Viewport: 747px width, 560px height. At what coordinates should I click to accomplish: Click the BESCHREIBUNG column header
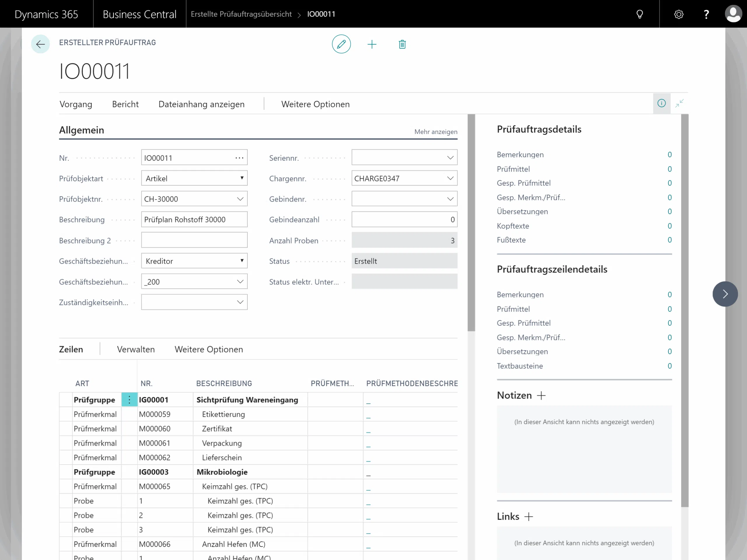(224, 383)
